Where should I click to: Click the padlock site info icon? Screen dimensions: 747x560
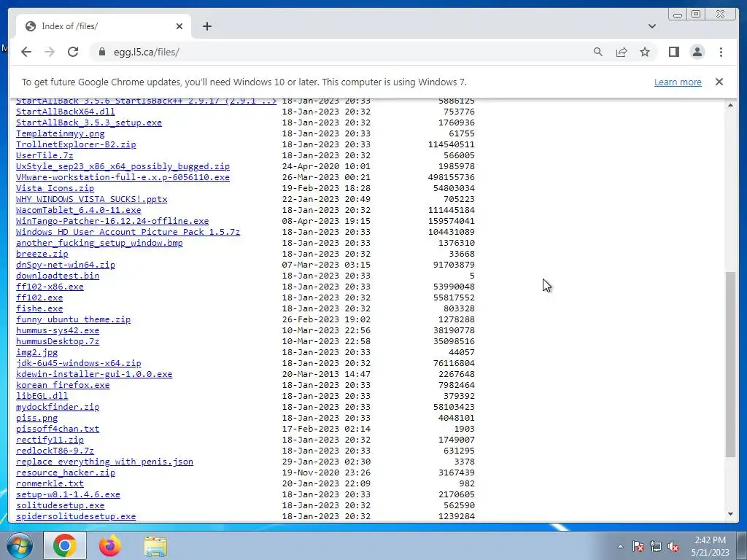tap(102, 52)
